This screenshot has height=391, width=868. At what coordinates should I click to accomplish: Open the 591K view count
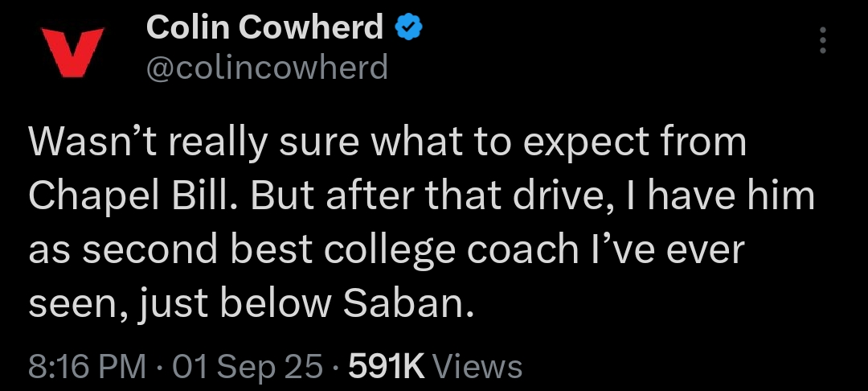pos(387,367)
